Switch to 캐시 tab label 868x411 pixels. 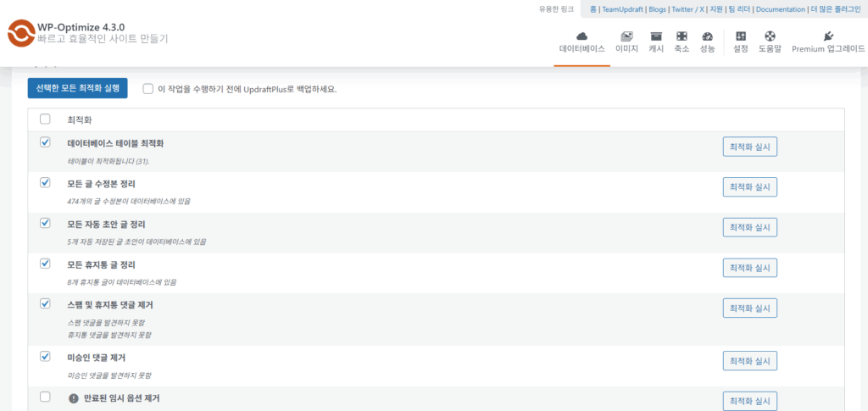click(x=656, y=48)
